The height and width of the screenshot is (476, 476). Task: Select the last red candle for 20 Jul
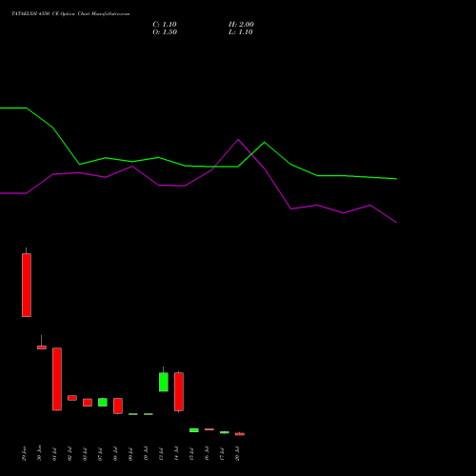[x=240, y=434]
